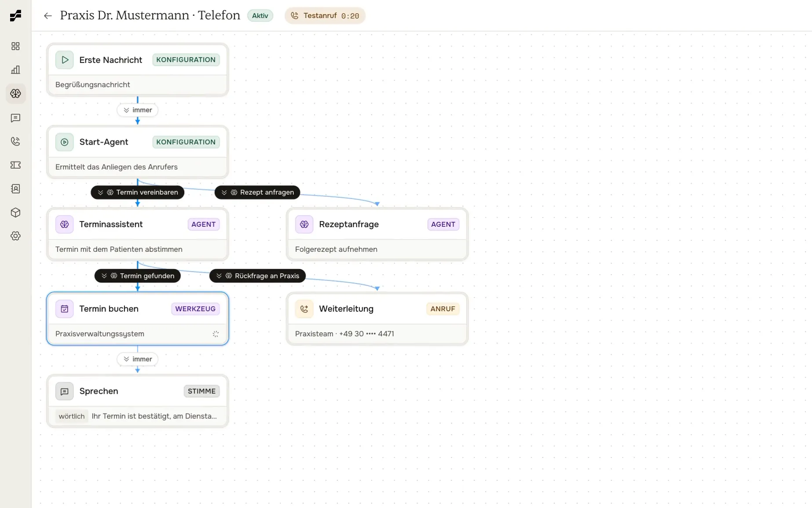
Task: Click KONFIGURATION badge on Erste Nachricht
Action: pos(186,60)
